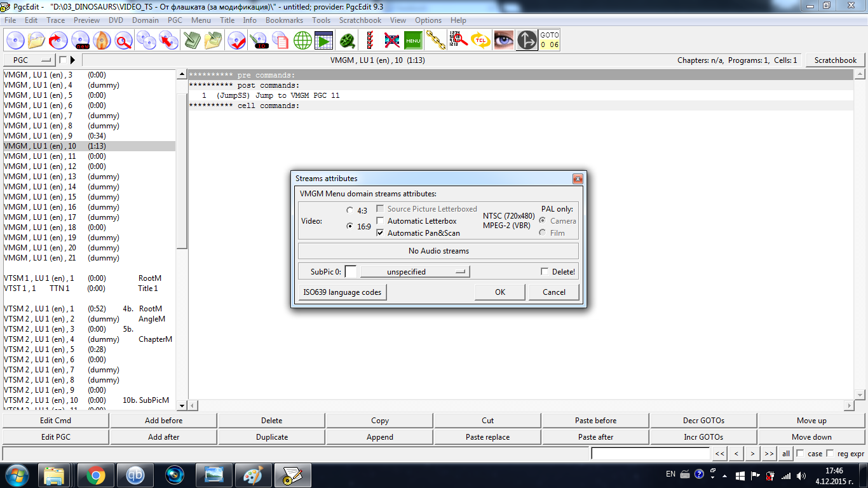Screen dimensions: 868x488
Task: Select VTSM 2, LU 1 (en), 4 ChapterM row
Action: 89,339
